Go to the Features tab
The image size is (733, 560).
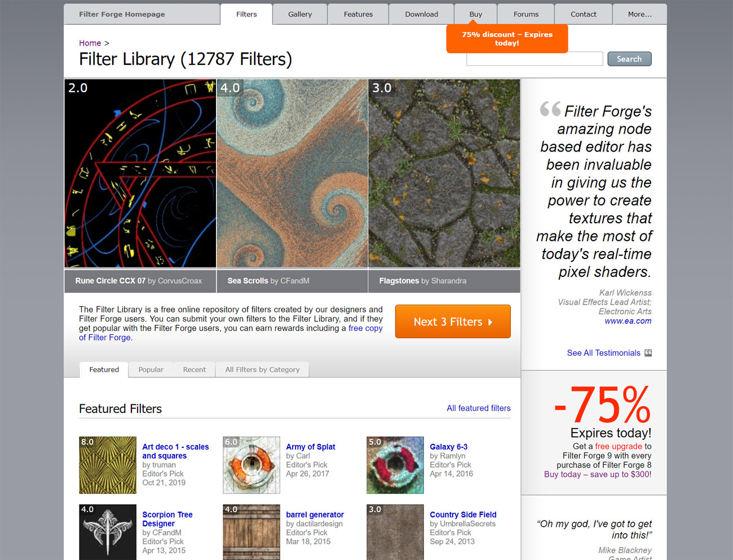358,14
